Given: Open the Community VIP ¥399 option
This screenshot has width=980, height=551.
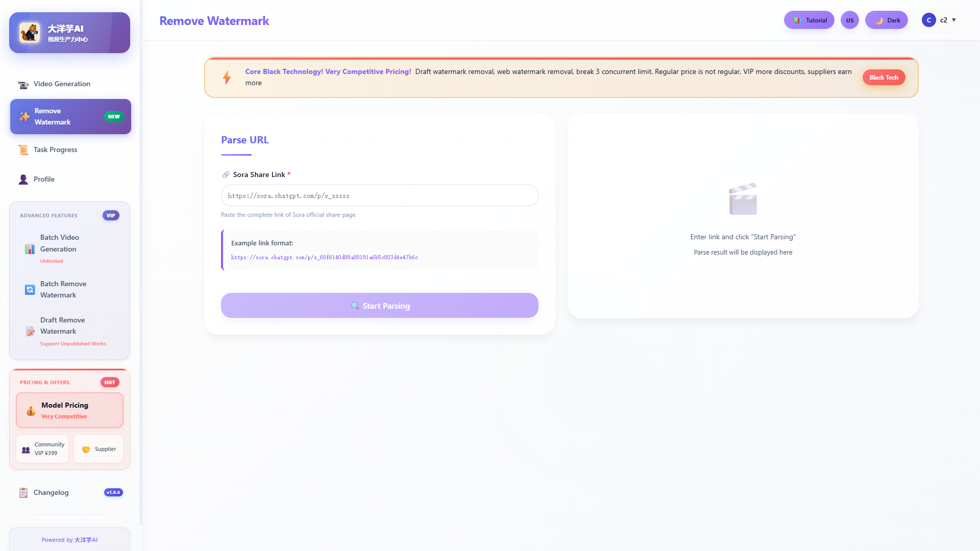Looking at the screenshot, I should 42,448.
